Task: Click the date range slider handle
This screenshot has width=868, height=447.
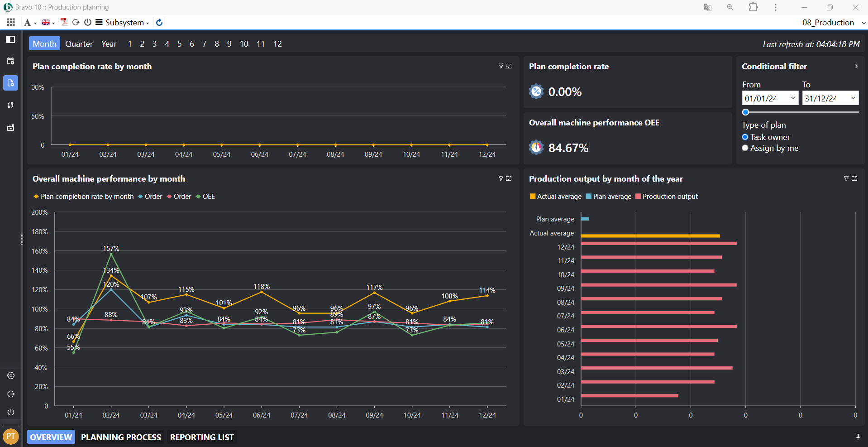Action: (746, 112)
